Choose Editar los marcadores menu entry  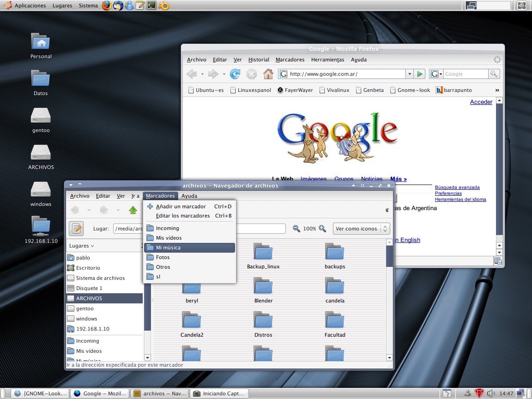[189, 216]
